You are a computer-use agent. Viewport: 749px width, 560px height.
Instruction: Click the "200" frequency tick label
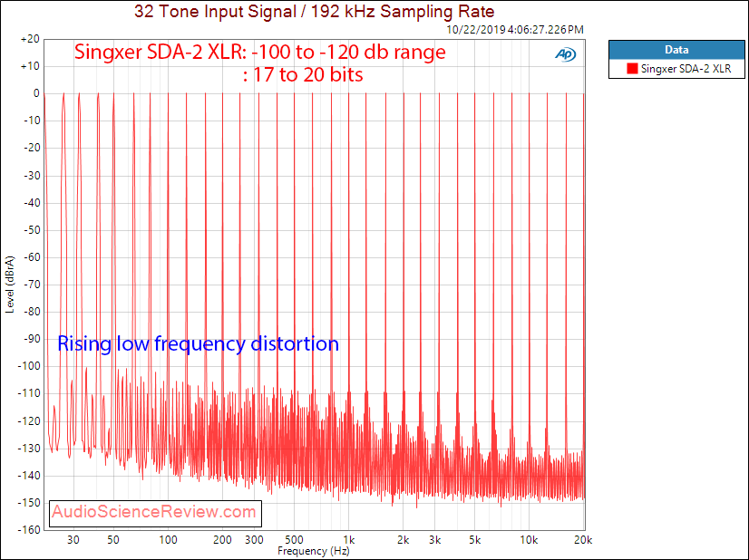coord(222,540)
